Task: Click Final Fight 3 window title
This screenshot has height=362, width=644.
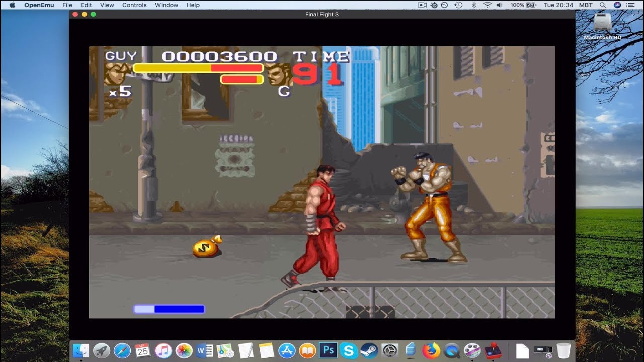Action: pyautogui.click(x=322, y=14)
